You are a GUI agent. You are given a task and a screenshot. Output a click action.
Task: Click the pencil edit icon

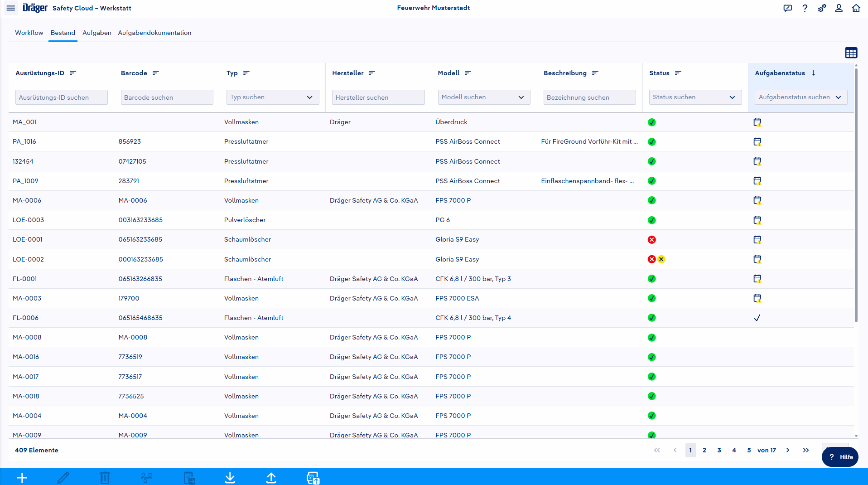tap(63, 478)
